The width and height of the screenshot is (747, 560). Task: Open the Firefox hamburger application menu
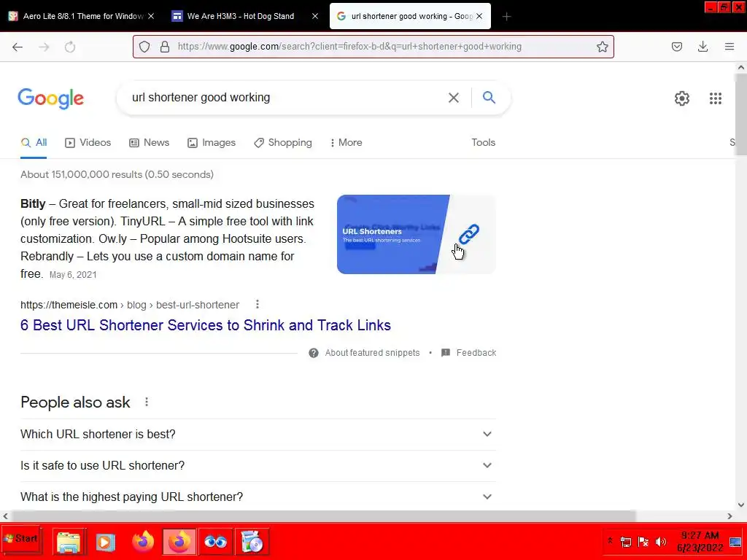tap(729, 47)
